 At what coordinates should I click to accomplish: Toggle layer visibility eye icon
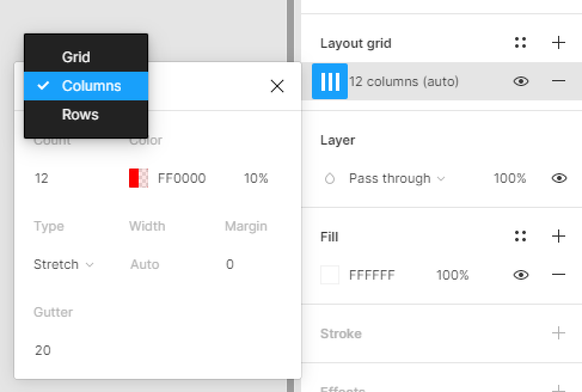pyautogui.click(x=559, y=178)
